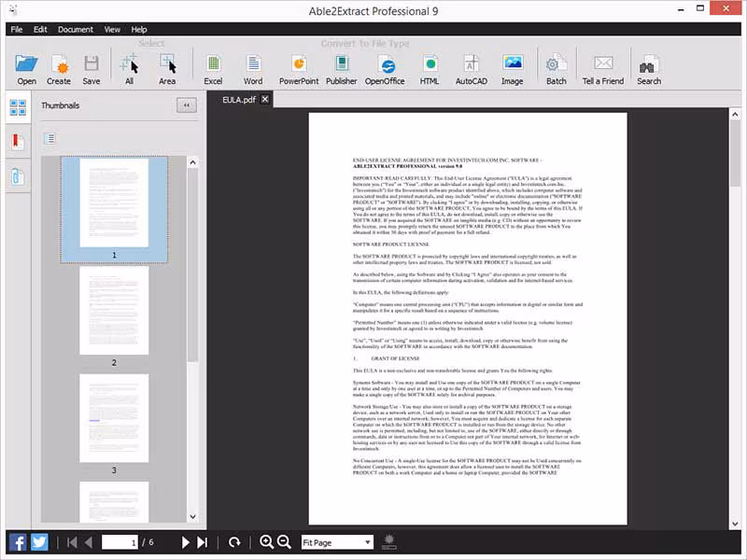Open the Document menu

pos(76,30)
